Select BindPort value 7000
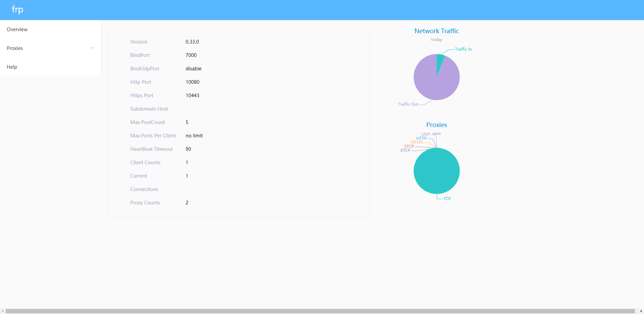This screenshot has height=314, width=644. point(191,55)
